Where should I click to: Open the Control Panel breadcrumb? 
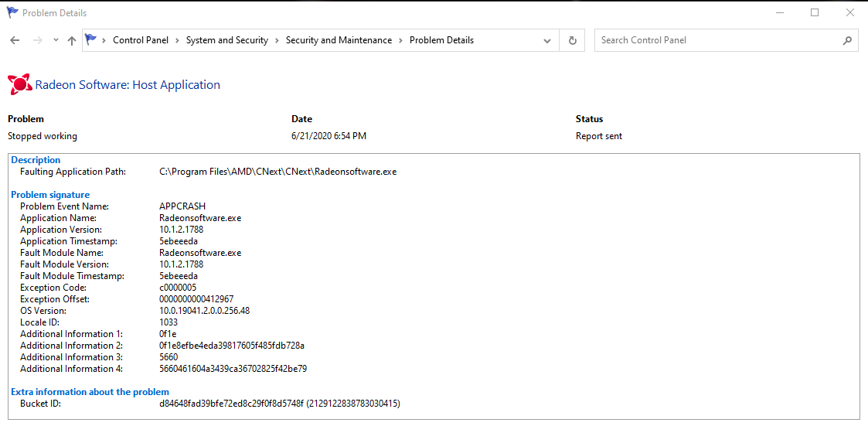[141, 40]
